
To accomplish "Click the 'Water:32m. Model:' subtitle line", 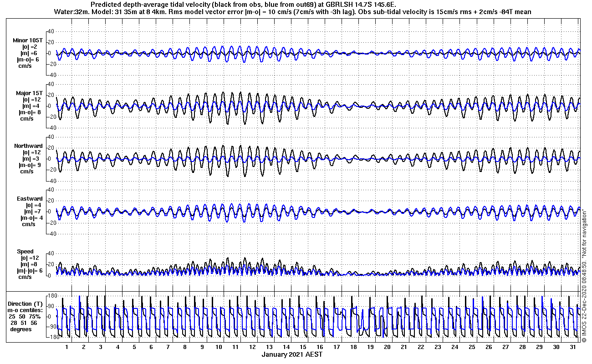I will (x=292, y=11).
